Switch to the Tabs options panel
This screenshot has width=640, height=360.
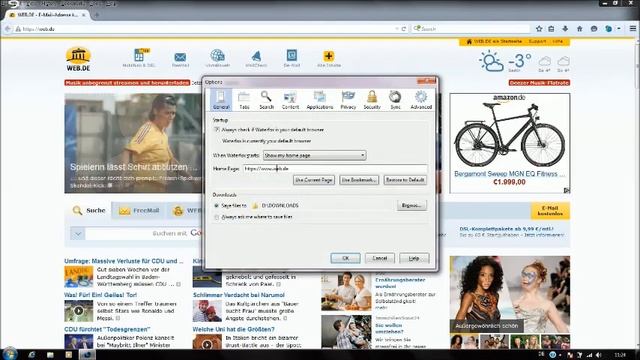coord(244,100)
